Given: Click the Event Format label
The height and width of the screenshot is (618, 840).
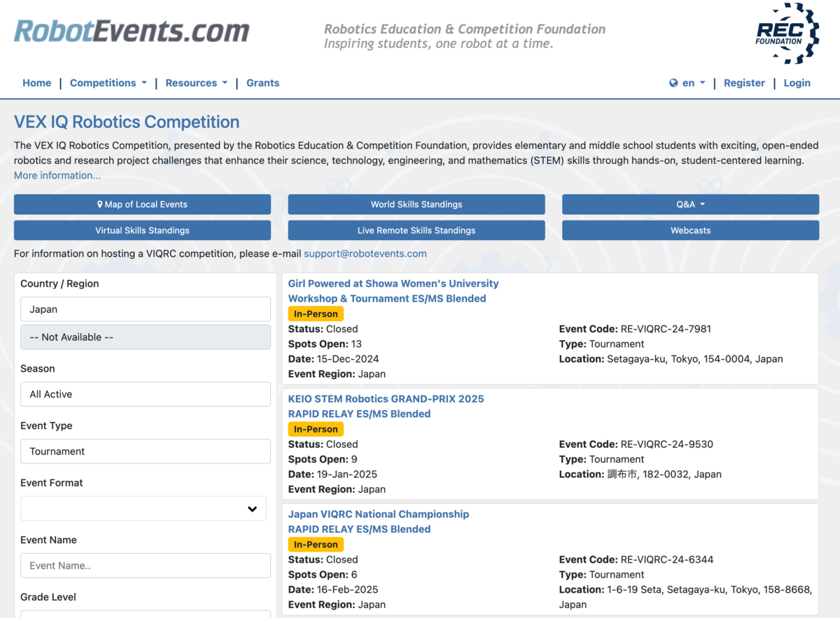Looking at the screenshot, I should [52, 483].
